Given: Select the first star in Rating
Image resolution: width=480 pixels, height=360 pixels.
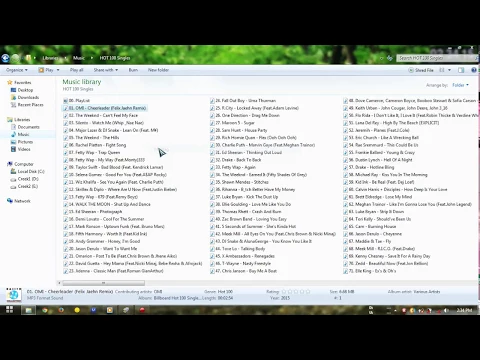Looking at the screenshot, I should click(284, 292).
